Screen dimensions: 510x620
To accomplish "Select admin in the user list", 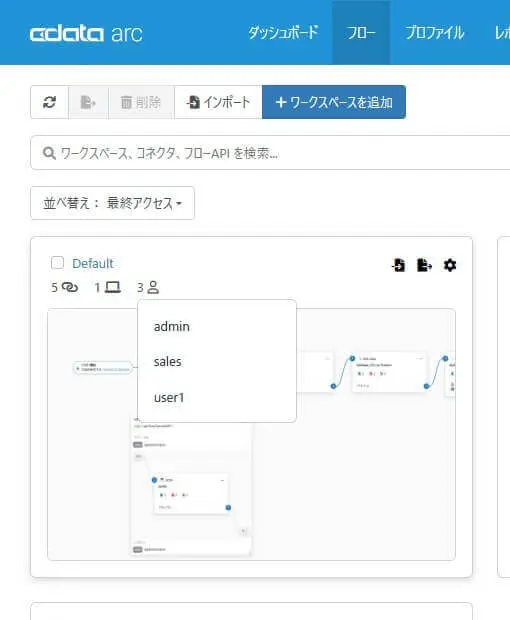I will (x=172, y=327).
